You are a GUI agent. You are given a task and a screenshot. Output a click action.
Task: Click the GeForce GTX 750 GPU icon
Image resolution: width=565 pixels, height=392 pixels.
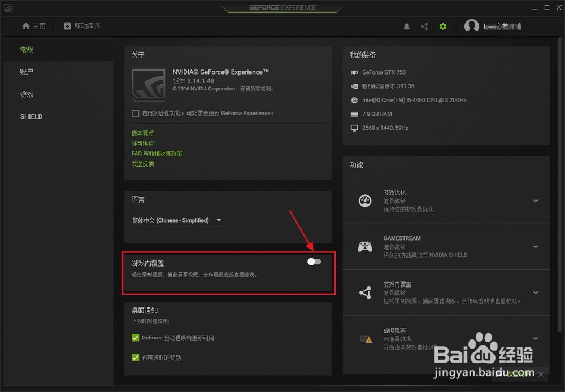pos(354,72)
